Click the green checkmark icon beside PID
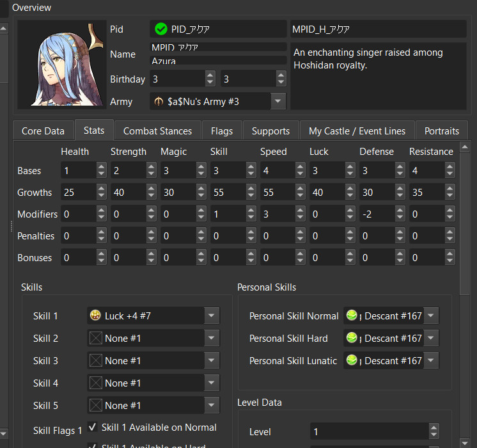This screenshot has width=477, height=448. click(160, 29)
